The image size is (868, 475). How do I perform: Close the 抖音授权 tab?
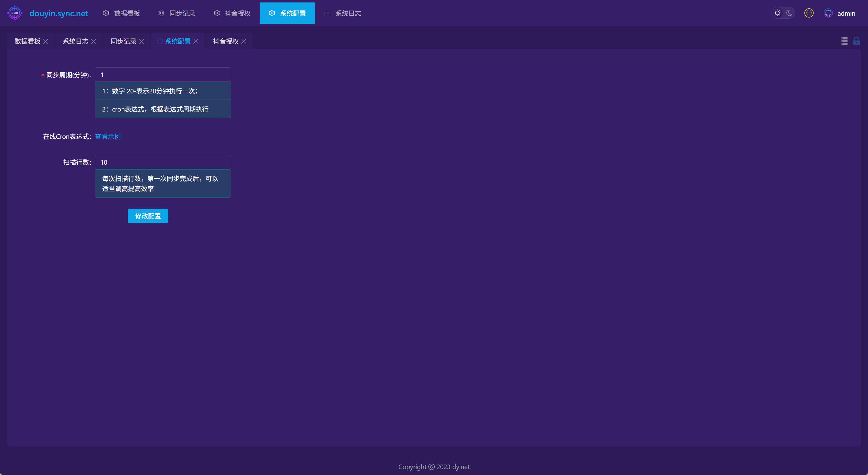tap(244, 41)
